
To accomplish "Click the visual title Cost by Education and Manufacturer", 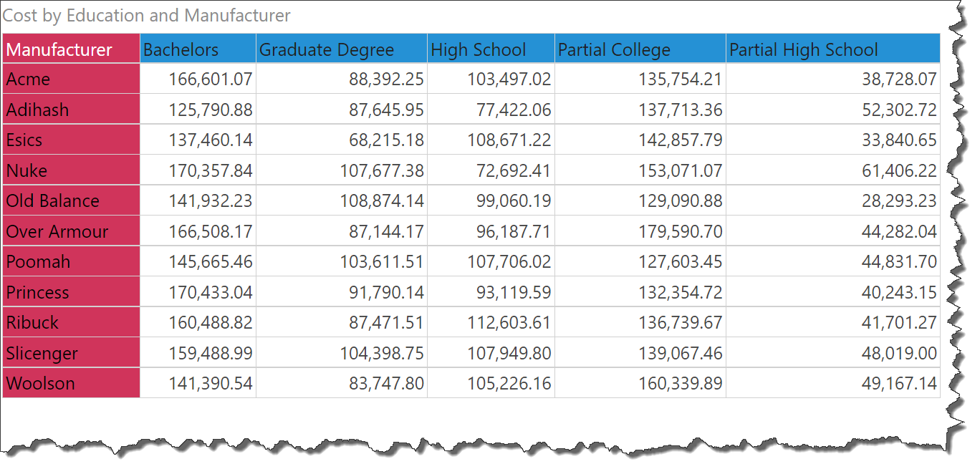I will click(147, 15).
